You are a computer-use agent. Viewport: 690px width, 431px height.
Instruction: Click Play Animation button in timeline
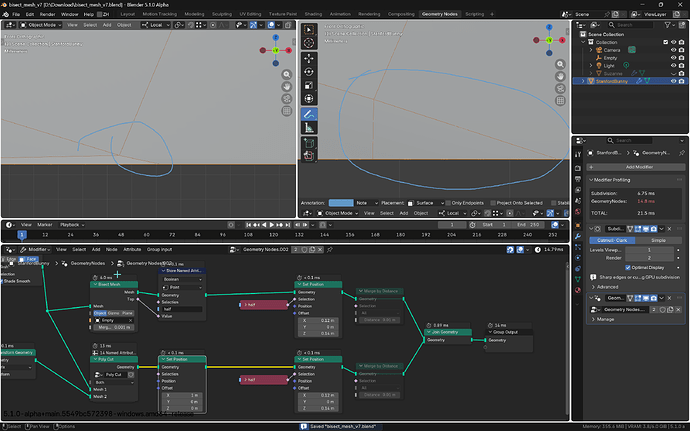[272, 225]
